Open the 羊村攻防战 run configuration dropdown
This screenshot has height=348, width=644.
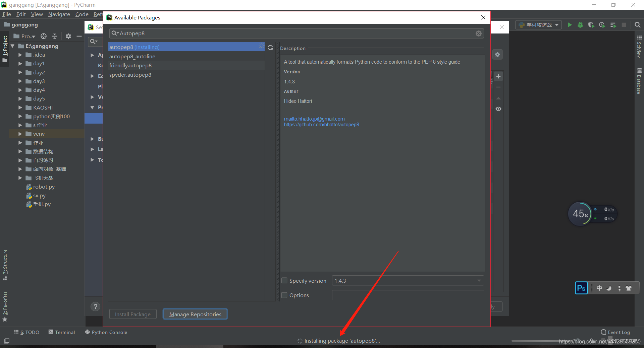click(x=539, y=25)
